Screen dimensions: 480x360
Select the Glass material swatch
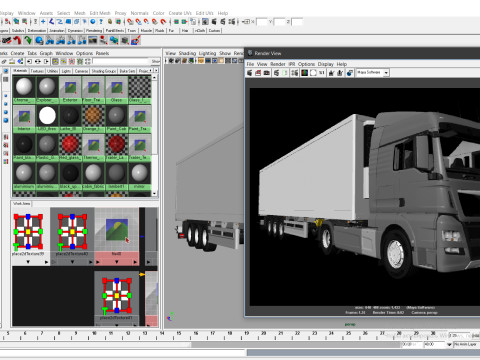point(116,90)
